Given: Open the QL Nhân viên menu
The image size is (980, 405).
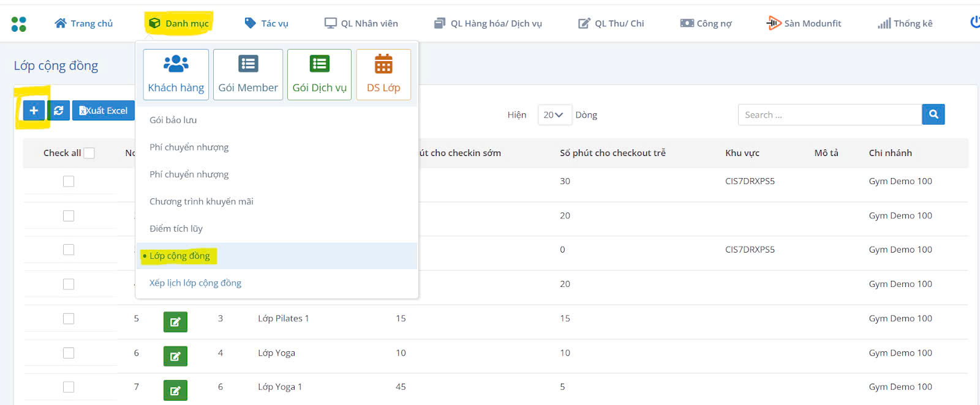Looking at the screenshot, I should tap(361, 23).
